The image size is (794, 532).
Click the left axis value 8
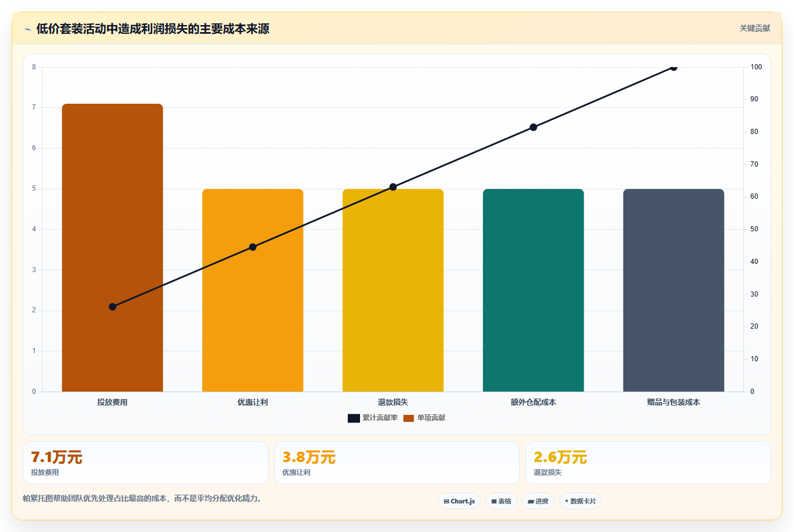(x=34, y=67)
